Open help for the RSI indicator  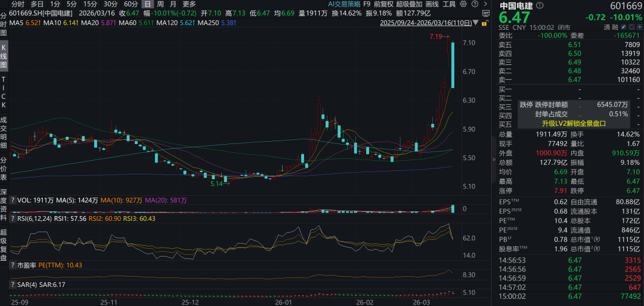coord(13,218)
